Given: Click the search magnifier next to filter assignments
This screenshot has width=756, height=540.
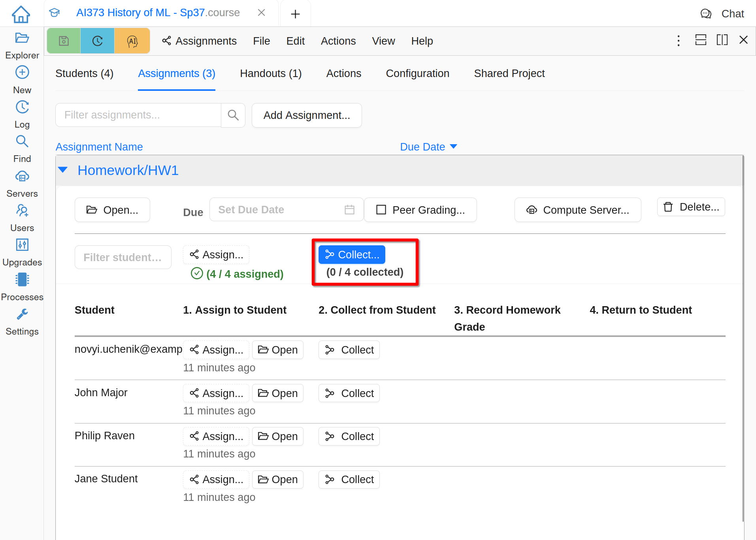Looking at the screenshot, I should [233, 115].
